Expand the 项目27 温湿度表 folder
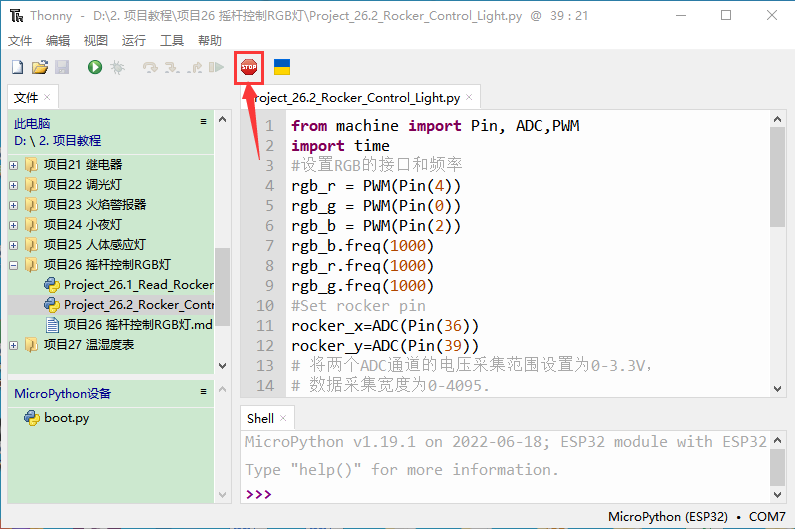Image resolution: width=795 pixels, height=529 pixels. (x=14, y=345)
